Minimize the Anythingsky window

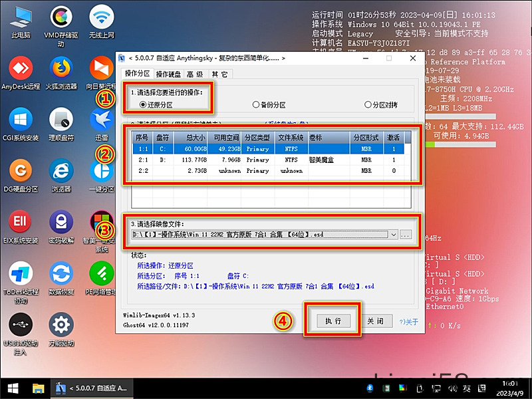tap(366, 59)
